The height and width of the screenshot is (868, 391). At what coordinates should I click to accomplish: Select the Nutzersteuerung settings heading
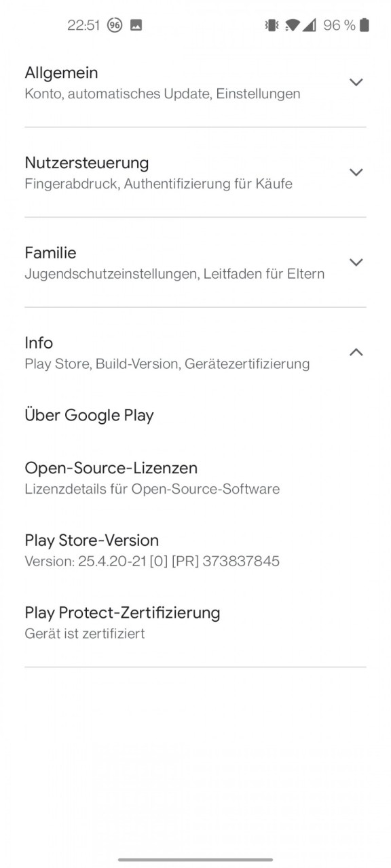[87, 163]
